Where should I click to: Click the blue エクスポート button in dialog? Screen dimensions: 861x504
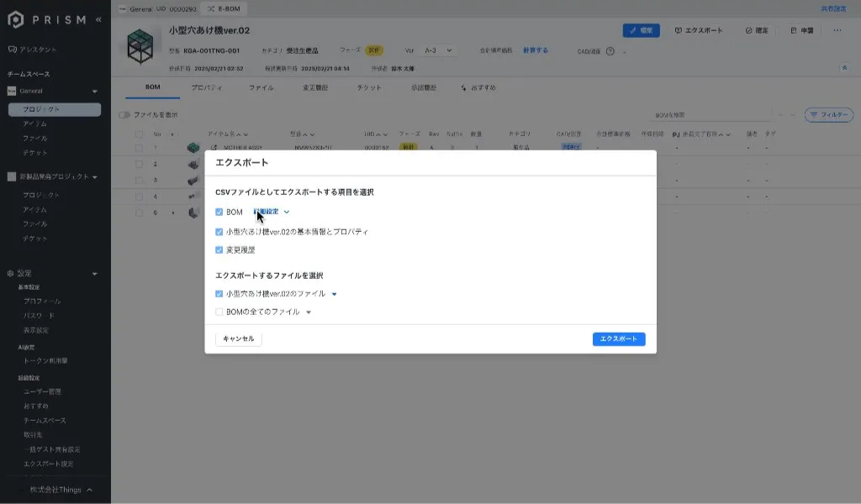(x=618, y=339)
